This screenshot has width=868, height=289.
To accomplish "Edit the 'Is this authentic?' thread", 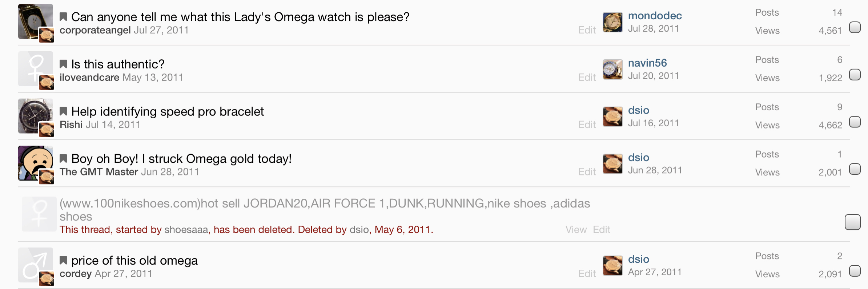I will 587,77.
